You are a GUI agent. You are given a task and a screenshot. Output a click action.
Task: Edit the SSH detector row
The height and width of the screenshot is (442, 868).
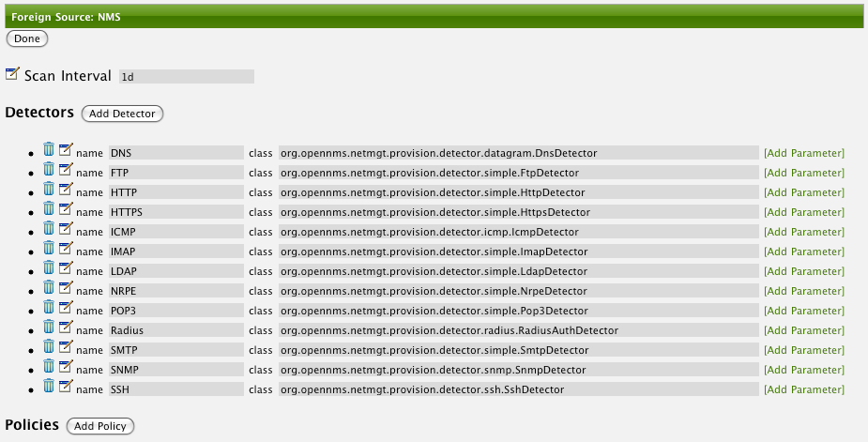coord(66,386)
